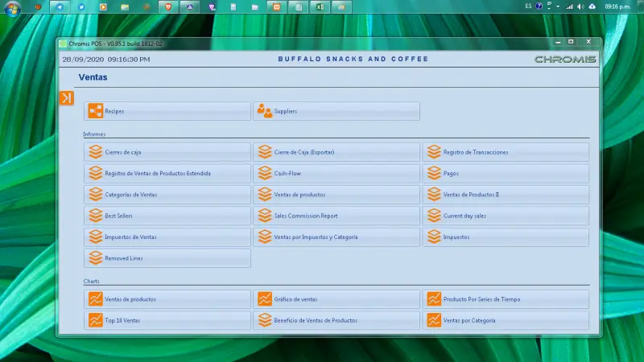Open Telegram from the taskbar

(60, 7)
